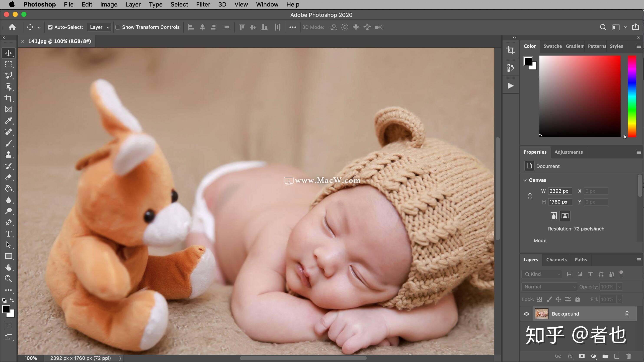
Task: Select the Type tool
Action: (8, 234)
